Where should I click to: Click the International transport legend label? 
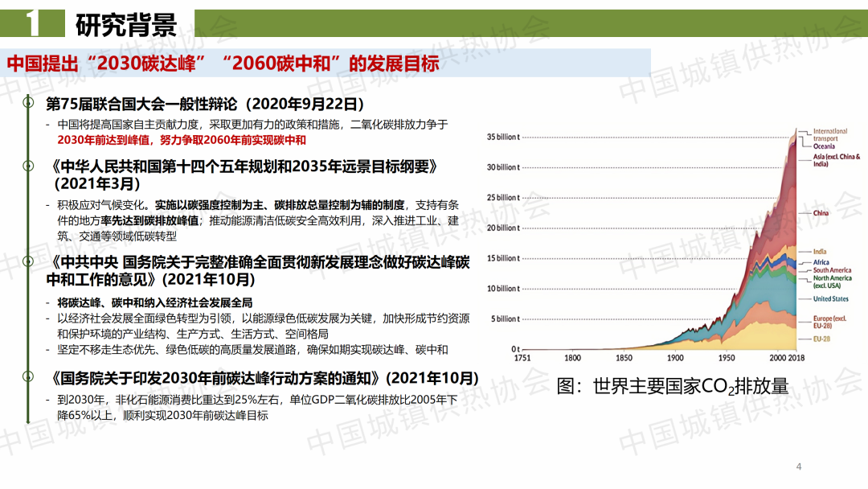tap(830, 134)
